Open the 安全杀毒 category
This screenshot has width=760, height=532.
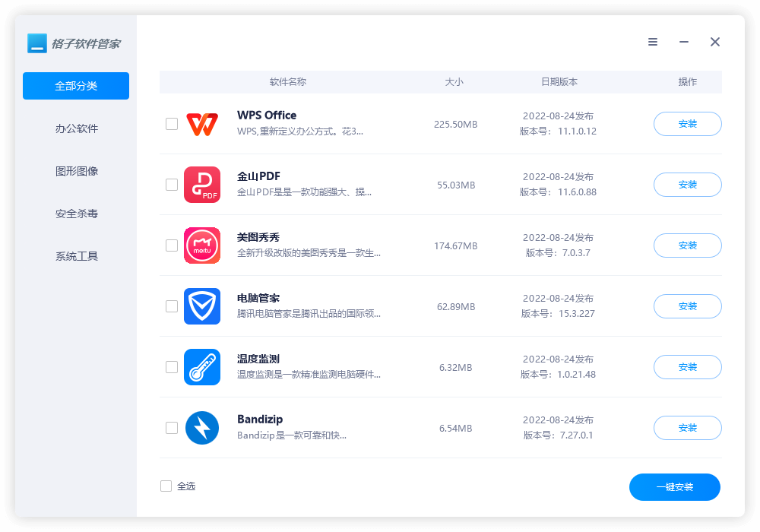76,214
